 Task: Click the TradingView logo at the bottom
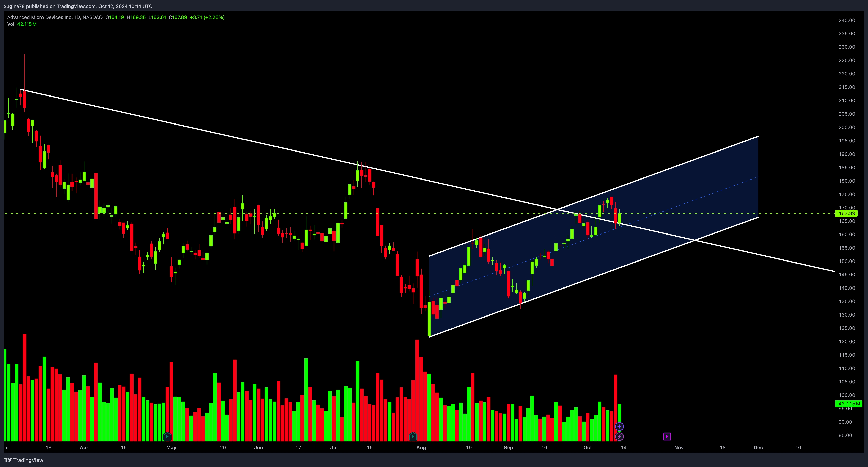(24, 460)
